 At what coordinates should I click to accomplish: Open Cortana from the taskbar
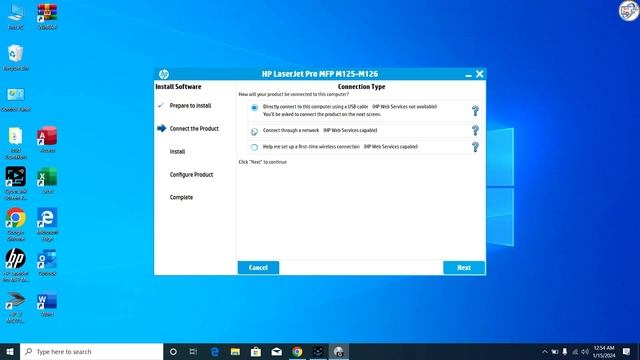click(x=173, y=352)
